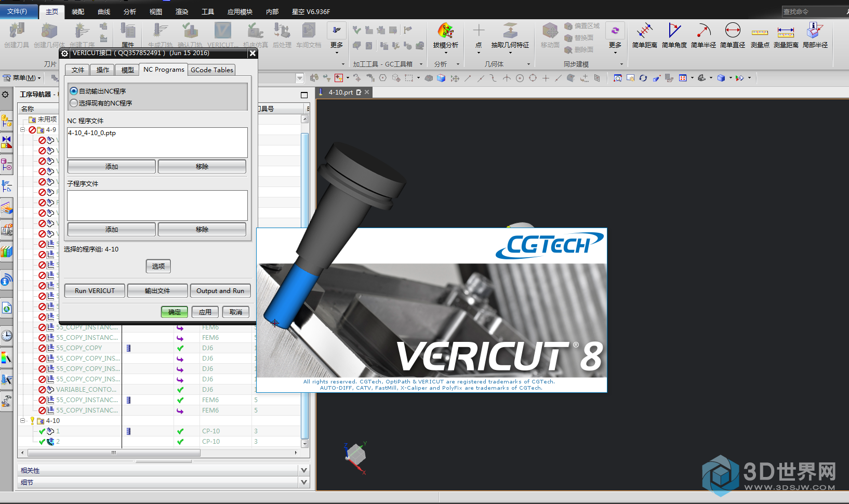
Task: Click the 简单距离 measure icon
Action: 645,35
